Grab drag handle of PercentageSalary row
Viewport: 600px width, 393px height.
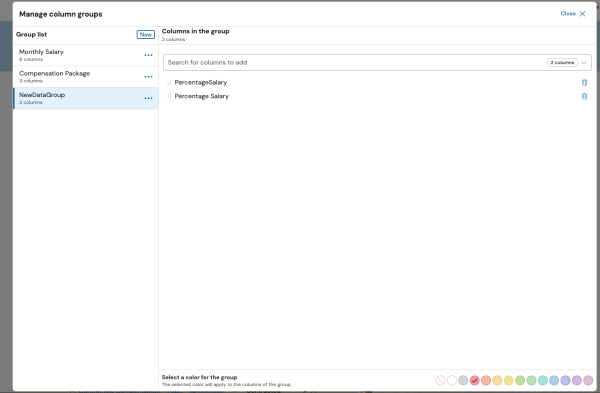pos(169,83)
